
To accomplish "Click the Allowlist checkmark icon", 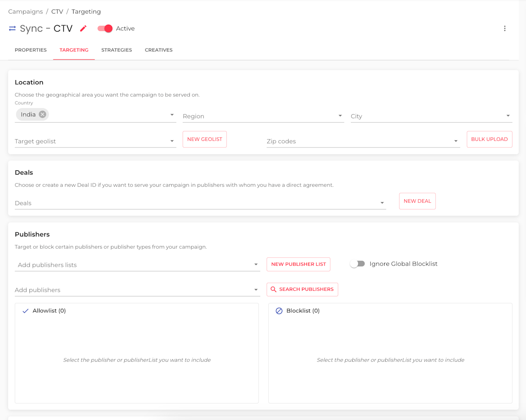I will [x=25, y=311].
